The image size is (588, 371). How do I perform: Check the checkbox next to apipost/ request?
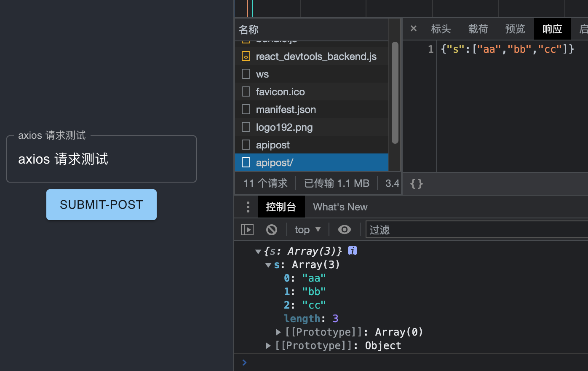tap(246, 162)
